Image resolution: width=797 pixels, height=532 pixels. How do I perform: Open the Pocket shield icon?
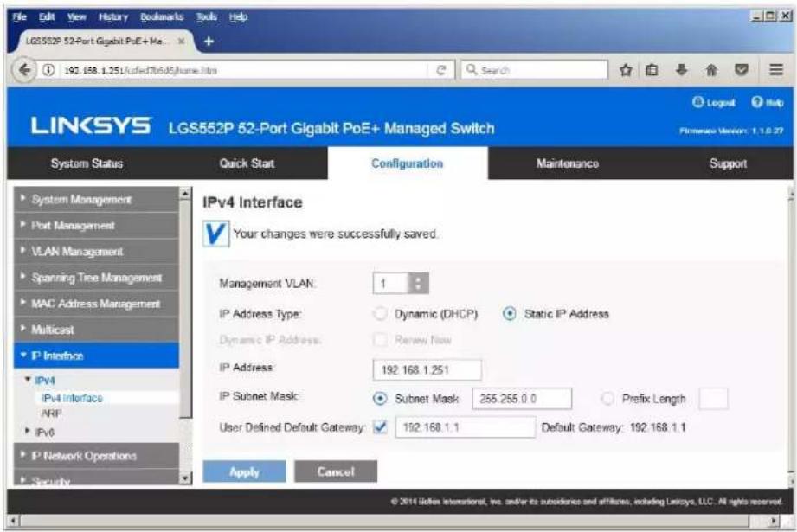click(x=742, y=69)
